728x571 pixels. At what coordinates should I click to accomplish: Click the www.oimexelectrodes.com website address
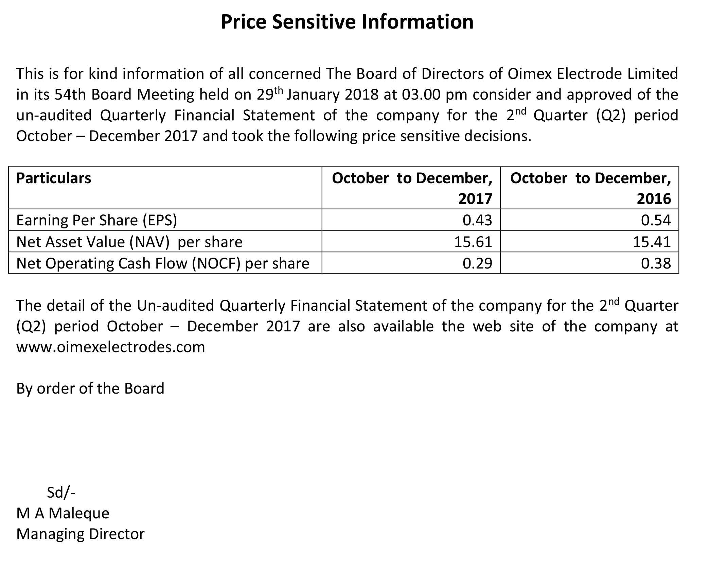(x=110, y=347)
